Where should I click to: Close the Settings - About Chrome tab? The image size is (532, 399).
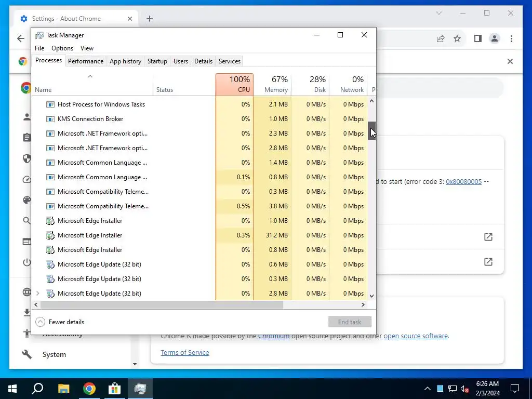(x=129, y=19)
